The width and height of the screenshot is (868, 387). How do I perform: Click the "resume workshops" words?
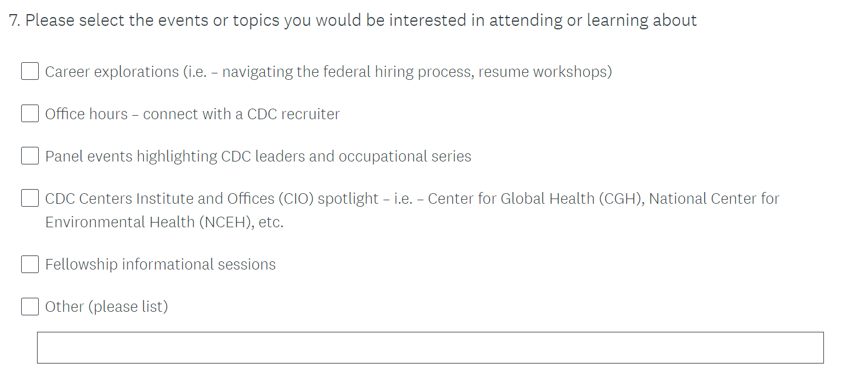click(x=544, y=72)
